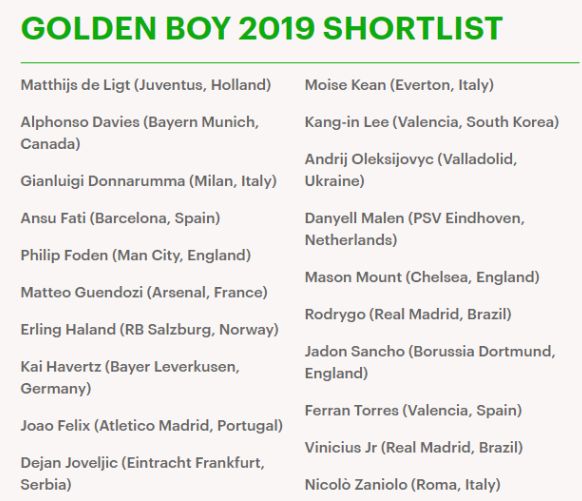Screen dimensions: 582x501
Task: Select Alphonso Davies, Bayern Munich entry
Action: (x=140, y=133)
